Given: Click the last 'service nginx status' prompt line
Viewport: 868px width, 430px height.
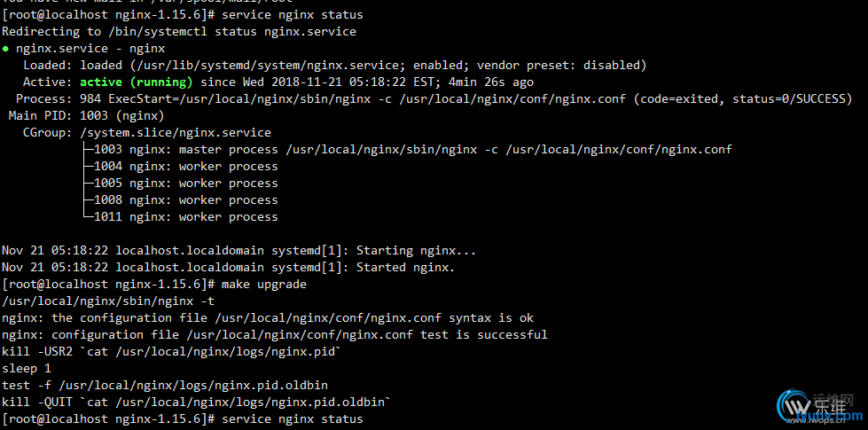Looking at the screenshot, I should point(182,419).
